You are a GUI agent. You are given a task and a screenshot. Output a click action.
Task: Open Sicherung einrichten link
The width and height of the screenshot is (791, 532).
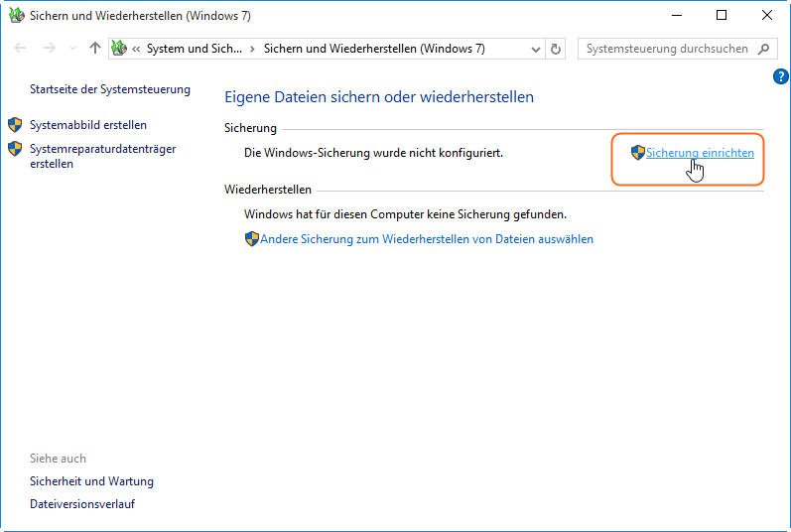pyautogui.click(x=700, y=153)
